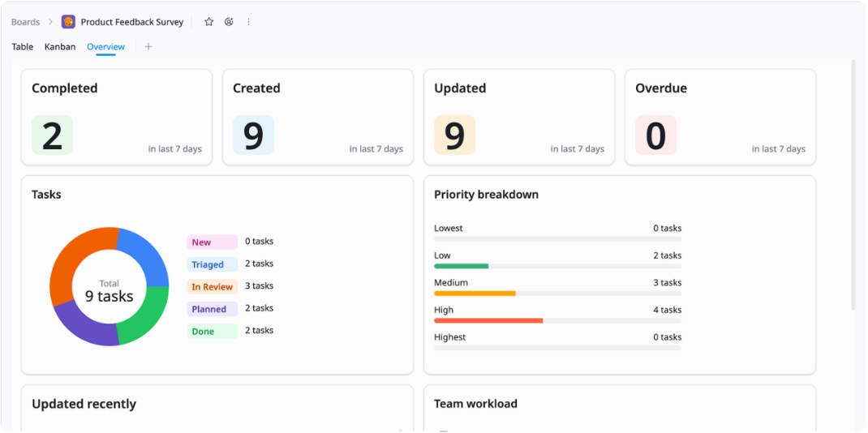
Task: Click the Priority breakdown heading
Action: (486, 195)
